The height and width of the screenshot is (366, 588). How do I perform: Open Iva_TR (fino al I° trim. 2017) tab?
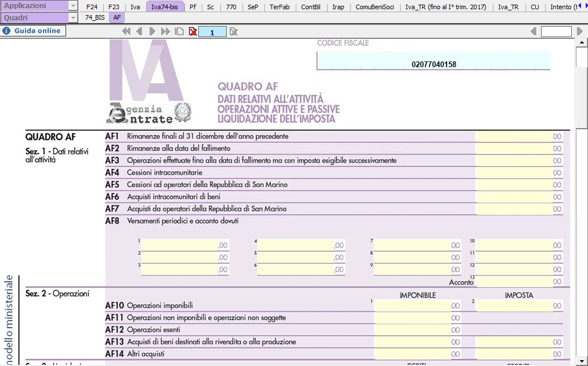point(446,7)
